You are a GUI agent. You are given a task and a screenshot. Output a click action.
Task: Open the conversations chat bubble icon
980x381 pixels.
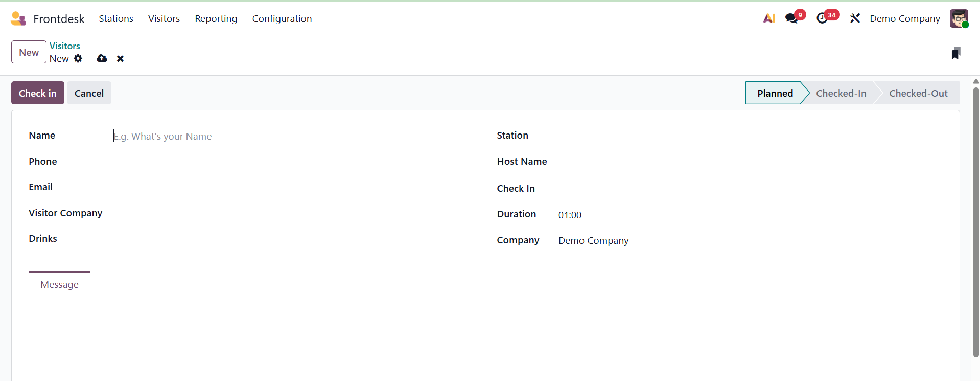[x=791, y=19]
